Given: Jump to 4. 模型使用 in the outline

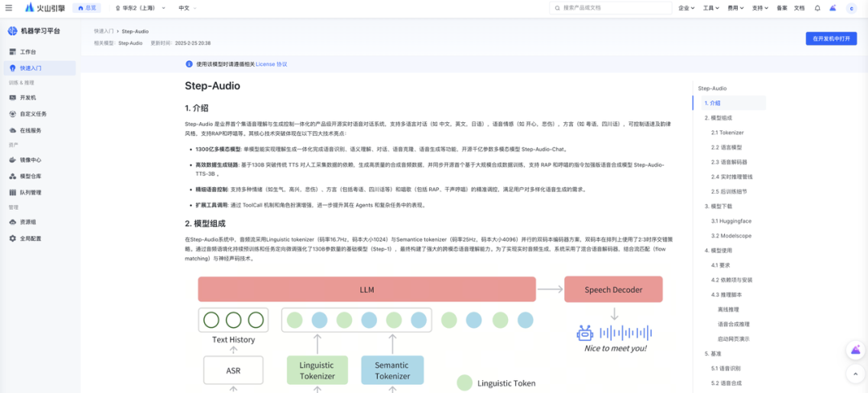Looking at the screenshot, I should pyautogui.click(x=718, y=250).
